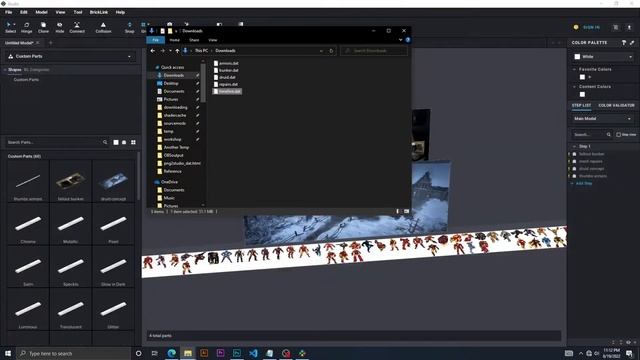Open the Share tab in File Explorer
The image size is (640, 360).
click(x=194, y=40)
